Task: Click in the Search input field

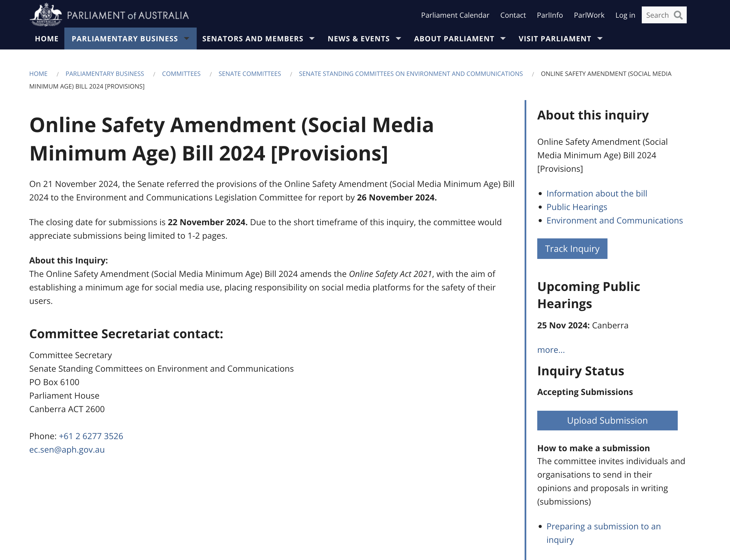Action: click(x=658, y=15)
